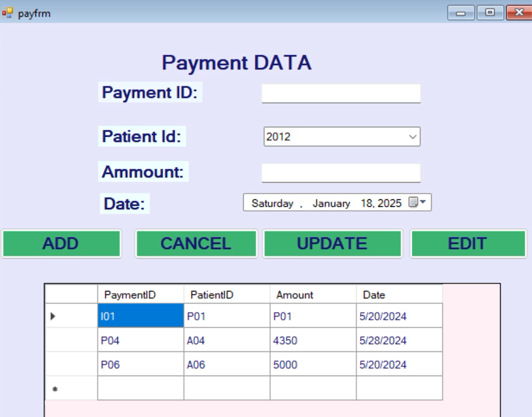Sort by the PaymentID column header
Screen dimensions: 532x417
pyautogui.click(x=140, y=295)
